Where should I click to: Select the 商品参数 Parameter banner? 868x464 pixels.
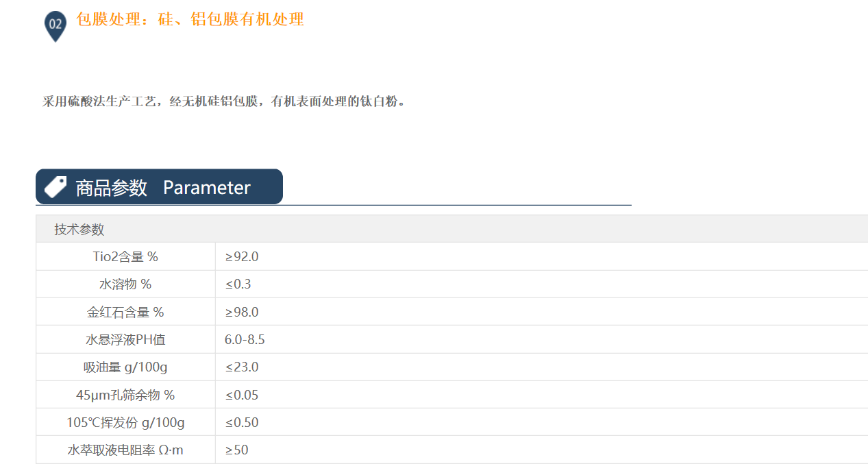159,187
